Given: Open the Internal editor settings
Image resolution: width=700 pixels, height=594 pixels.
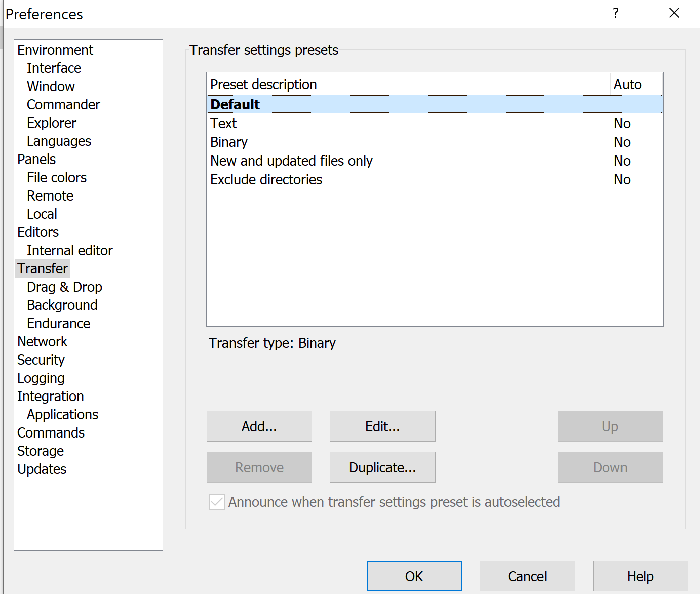Looking at the screenshot, I should [x=69, y=251].
